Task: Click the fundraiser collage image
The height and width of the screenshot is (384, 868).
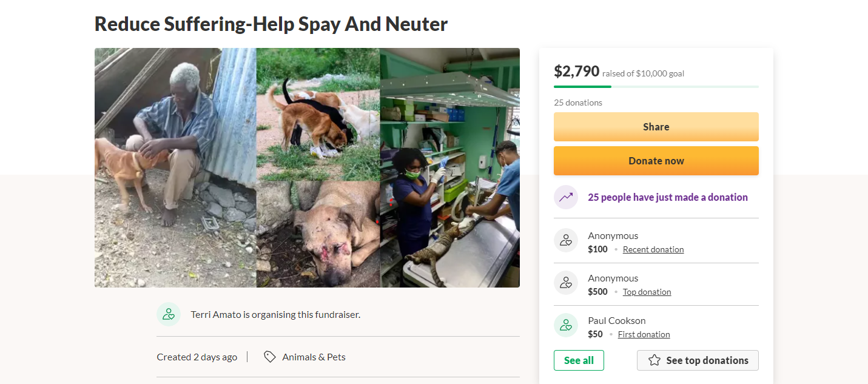Action: (x=307, y=167)
